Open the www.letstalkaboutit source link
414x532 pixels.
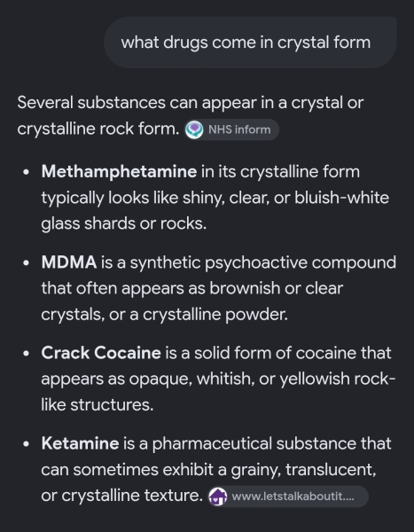(288, 497)
